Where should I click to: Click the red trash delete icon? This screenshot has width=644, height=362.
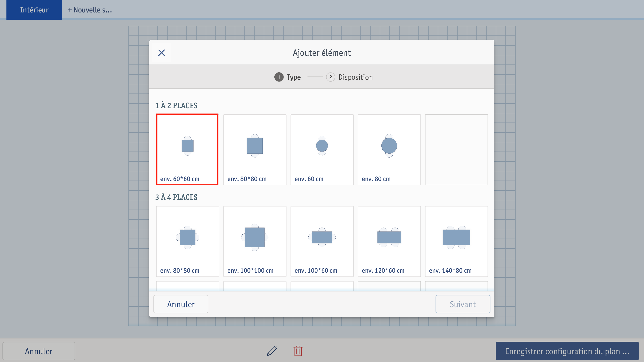click(298, 351)
